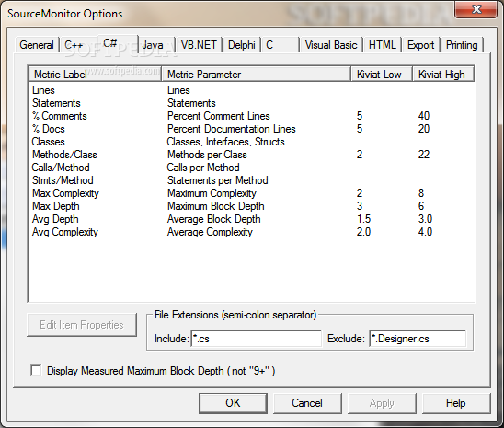Switch to the HTML tab
Viewport: 504px width, 428px height.
tap(383, 45)
